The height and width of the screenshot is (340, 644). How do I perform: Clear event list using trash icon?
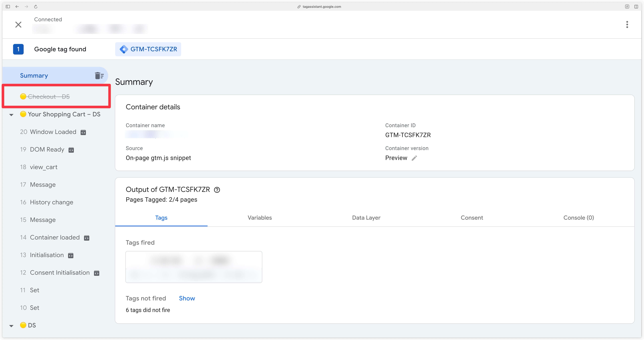tap(99, 75)
